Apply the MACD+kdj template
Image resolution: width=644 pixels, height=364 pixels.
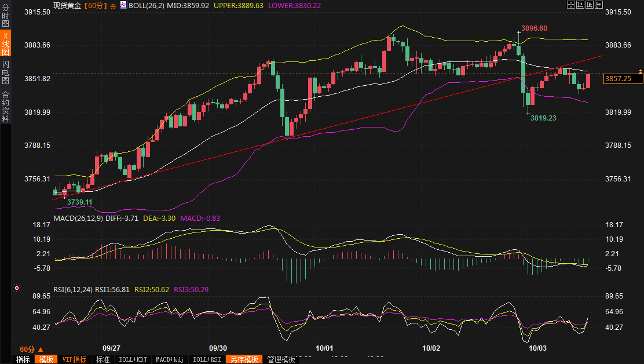pyautogui.click(x=170, y=359)
